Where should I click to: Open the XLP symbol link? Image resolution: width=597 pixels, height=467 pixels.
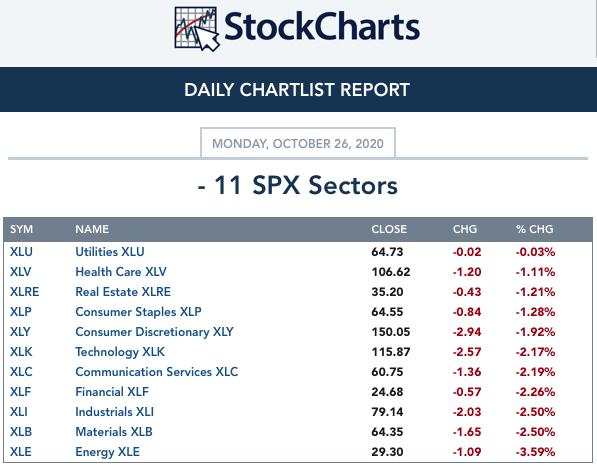(x=21, y=312)
